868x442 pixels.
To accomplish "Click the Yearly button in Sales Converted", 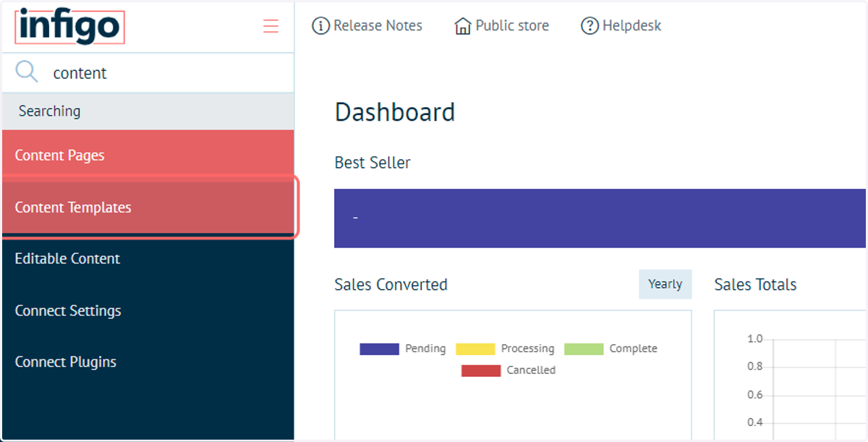I will 665,284.
